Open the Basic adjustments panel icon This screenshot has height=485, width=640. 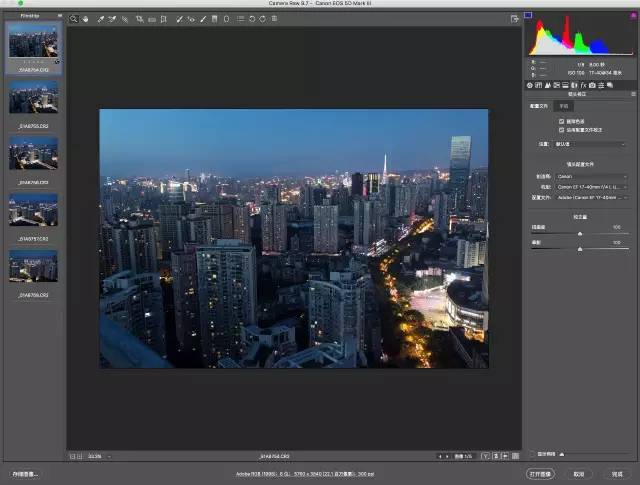tap(530, 85)
